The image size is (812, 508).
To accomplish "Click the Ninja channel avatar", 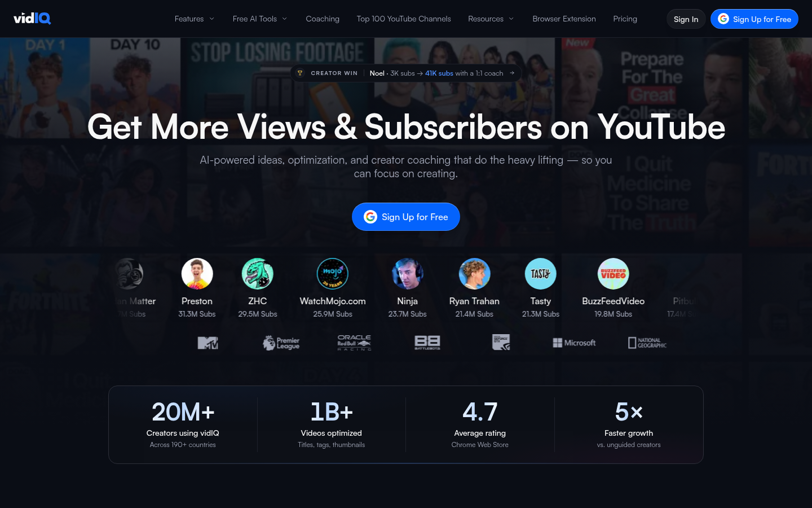I will (x=407, y=274).
